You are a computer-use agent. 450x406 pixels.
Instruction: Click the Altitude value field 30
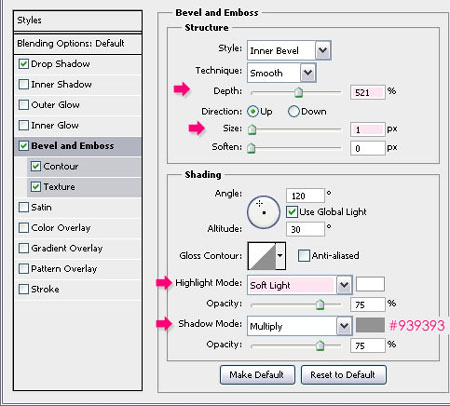coord(305,229)
